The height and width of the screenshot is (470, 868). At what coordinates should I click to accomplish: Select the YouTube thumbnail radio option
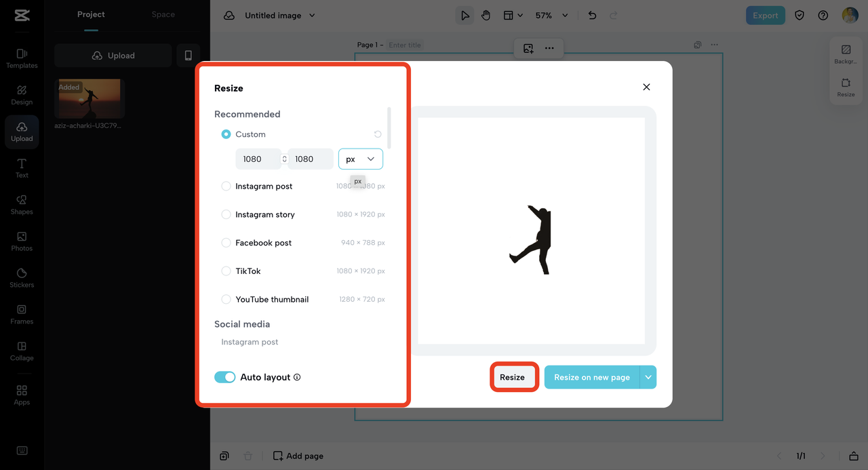(x=226, y=299)
